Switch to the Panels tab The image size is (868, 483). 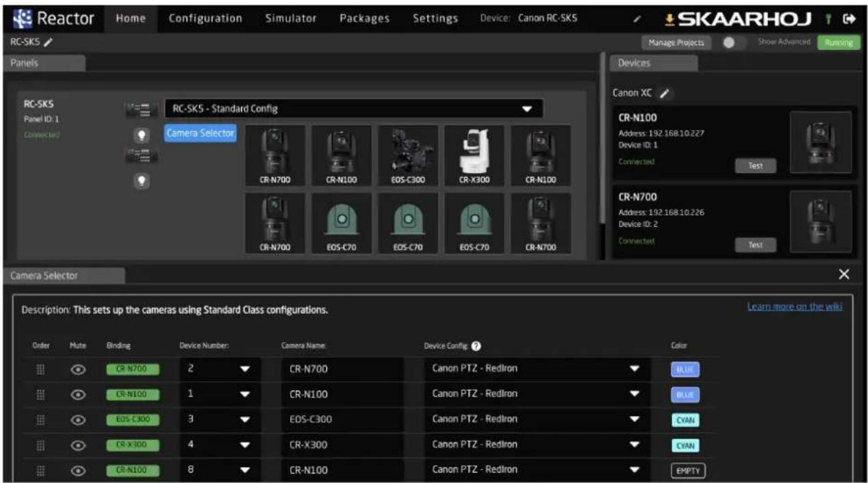click(44, 63)
